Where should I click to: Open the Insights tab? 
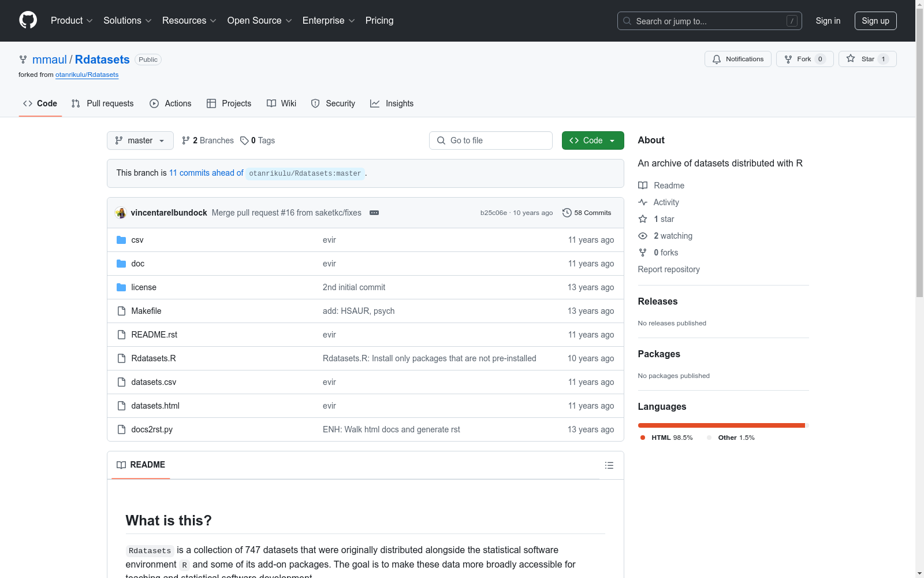tap(392, 103)
